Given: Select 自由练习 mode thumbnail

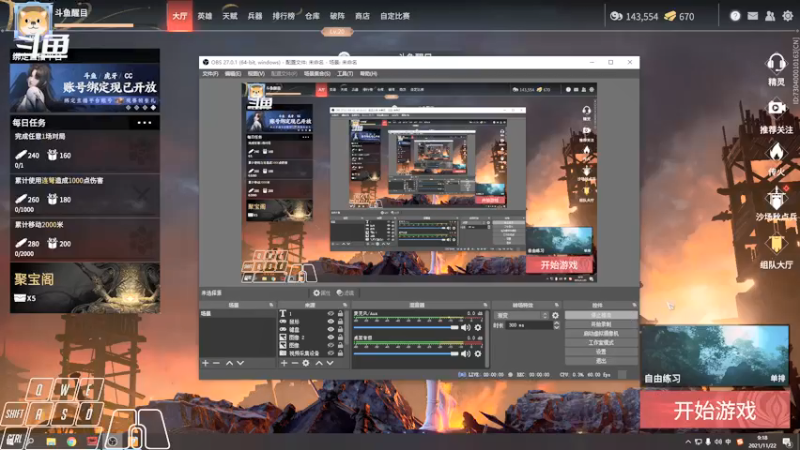Looking at the screenshot, I should 714,356.
